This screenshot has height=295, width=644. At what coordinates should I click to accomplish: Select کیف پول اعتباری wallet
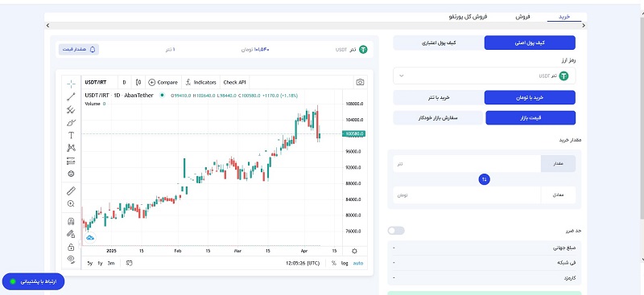439,43
